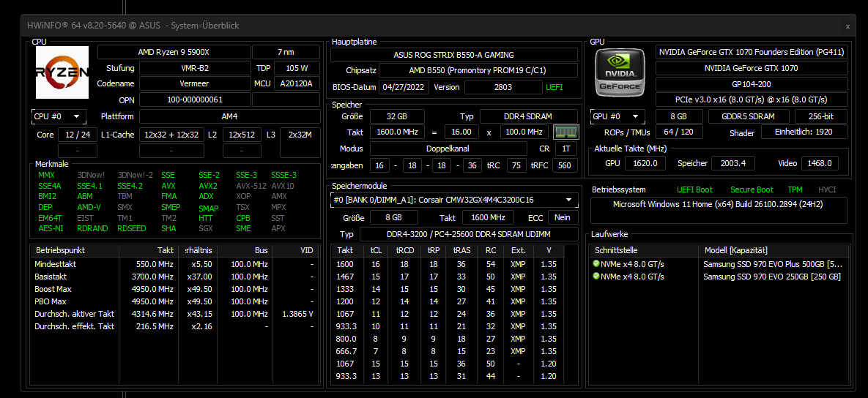The image size is (868, 398).
Task: Click the AES-NI feature flag
Action: (50, 228)
